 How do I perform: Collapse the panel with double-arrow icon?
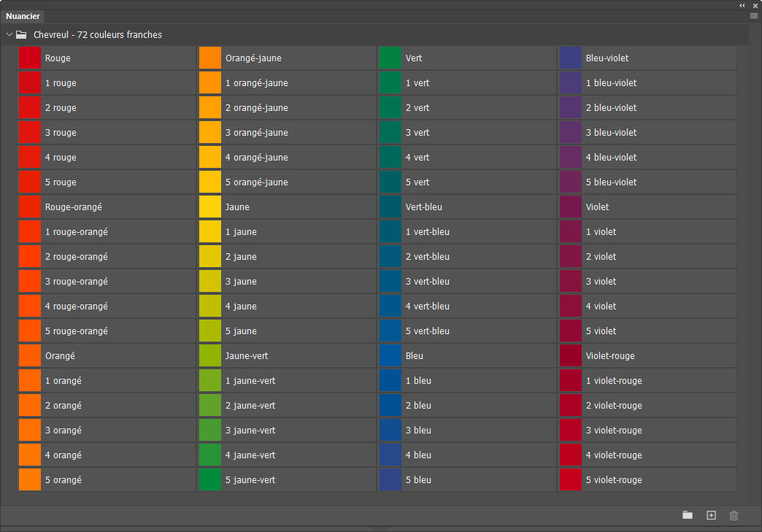click(742, 5)
